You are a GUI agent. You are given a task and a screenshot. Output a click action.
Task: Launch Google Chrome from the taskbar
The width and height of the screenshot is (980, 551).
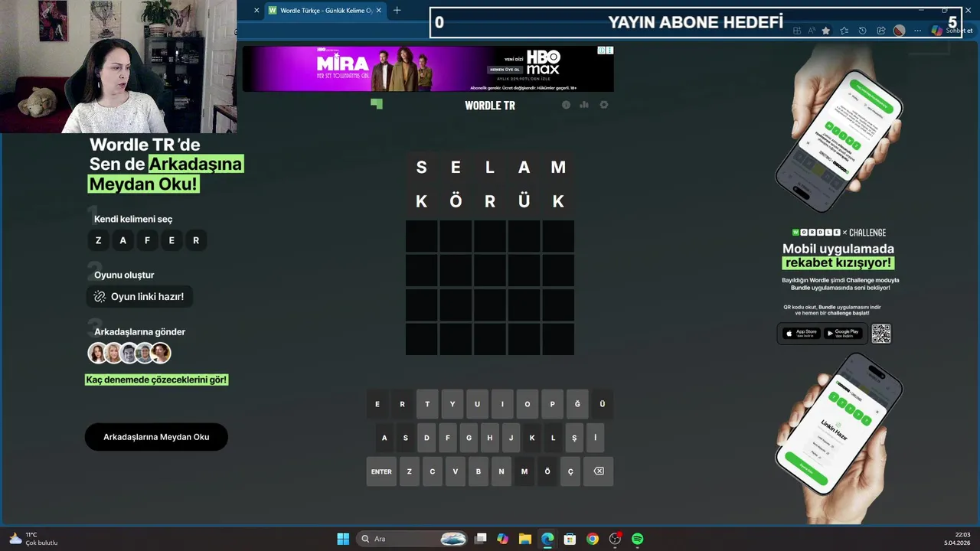pyautogui.click(x=593, y=539)
